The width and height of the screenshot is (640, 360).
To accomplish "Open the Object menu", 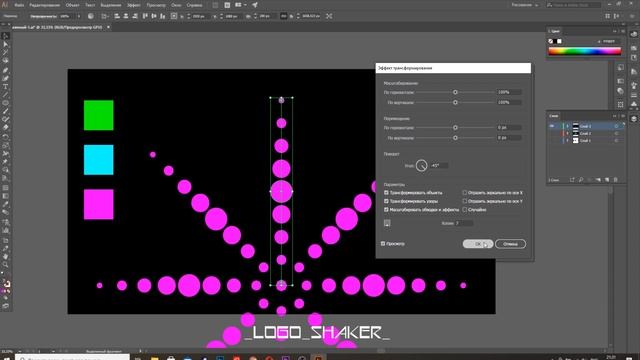I will [72, 5].
